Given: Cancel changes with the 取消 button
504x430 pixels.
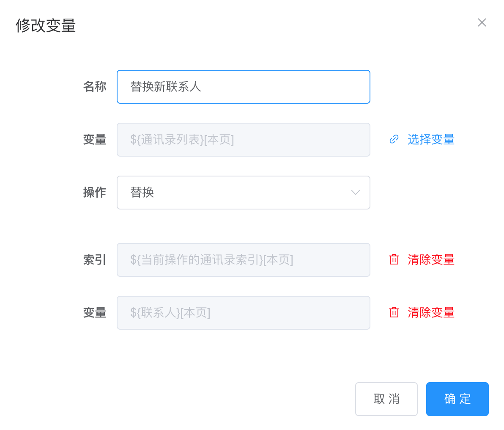Looking at the screenshot, I should coord(386,399).
